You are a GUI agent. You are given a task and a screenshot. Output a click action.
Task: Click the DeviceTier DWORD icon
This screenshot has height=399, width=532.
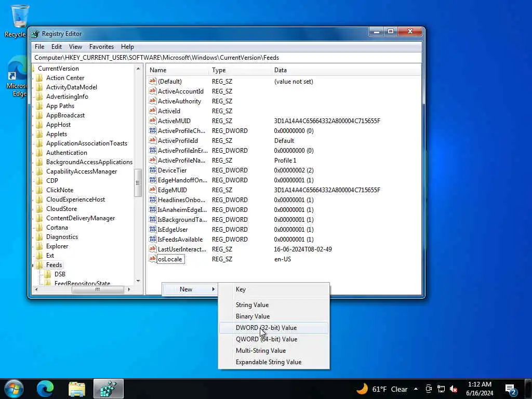tap(153, 170)
